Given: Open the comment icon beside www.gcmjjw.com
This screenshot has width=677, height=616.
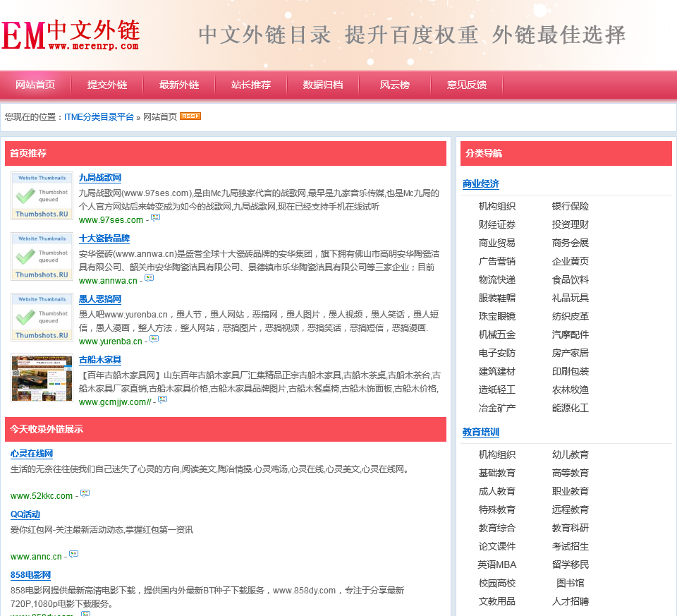Looking at the screenshot, I should tap(162, 399).
